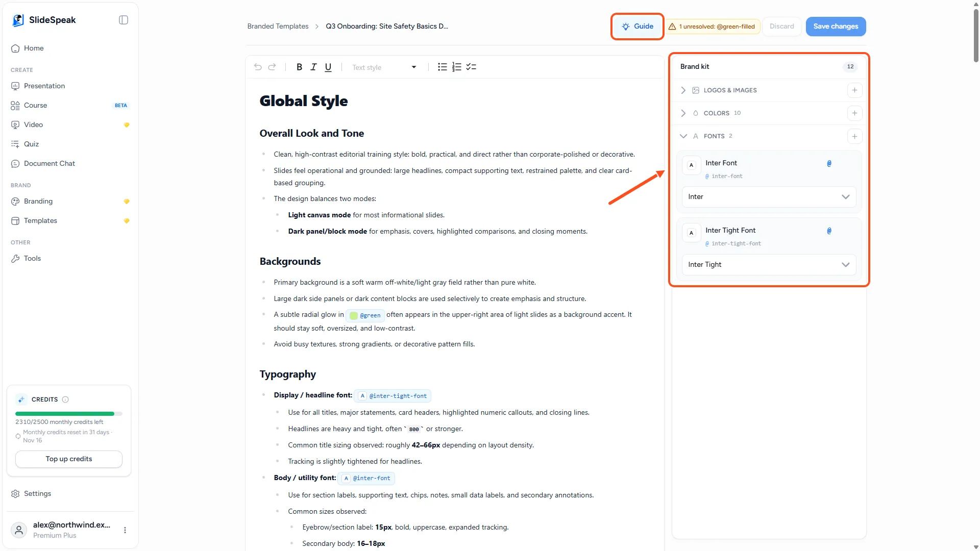The image size is (980, 551).
Task: Toggle italic formatting
Action: (314, 67)
